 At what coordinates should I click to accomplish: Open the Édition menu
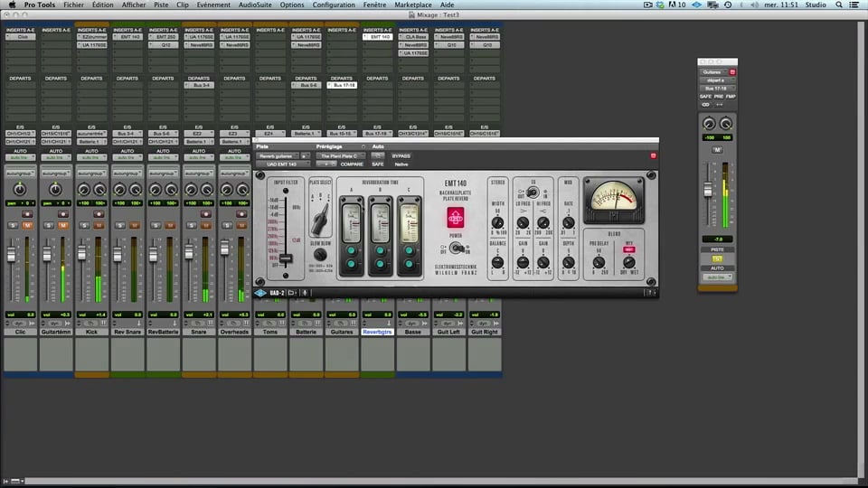[x=102, y=5]
